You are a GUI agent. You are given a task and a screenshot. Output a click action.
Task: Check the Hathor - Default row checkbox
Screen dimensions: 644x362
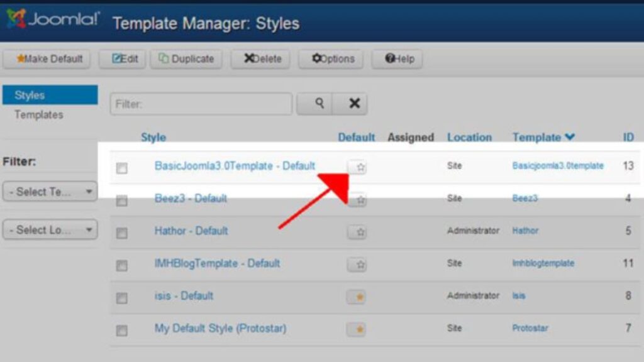[121, 233]
